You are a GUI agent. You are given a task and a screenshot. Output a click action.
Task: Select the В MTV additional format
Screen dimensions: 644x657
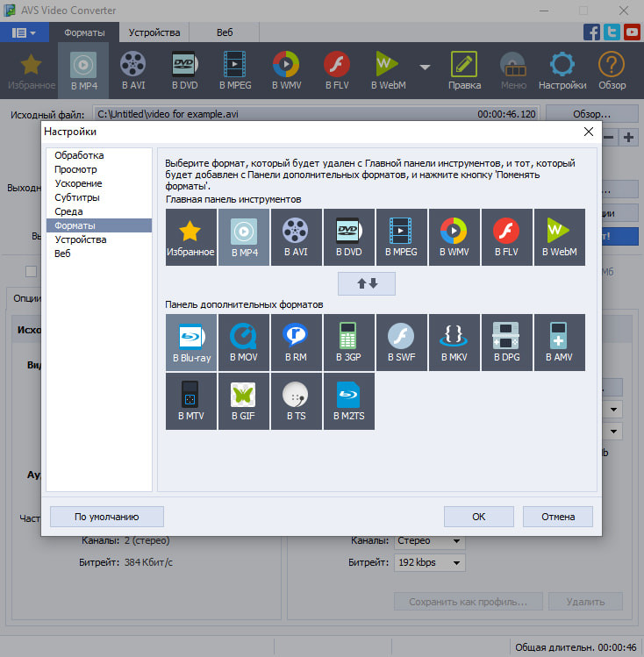[x=191, y=402]
